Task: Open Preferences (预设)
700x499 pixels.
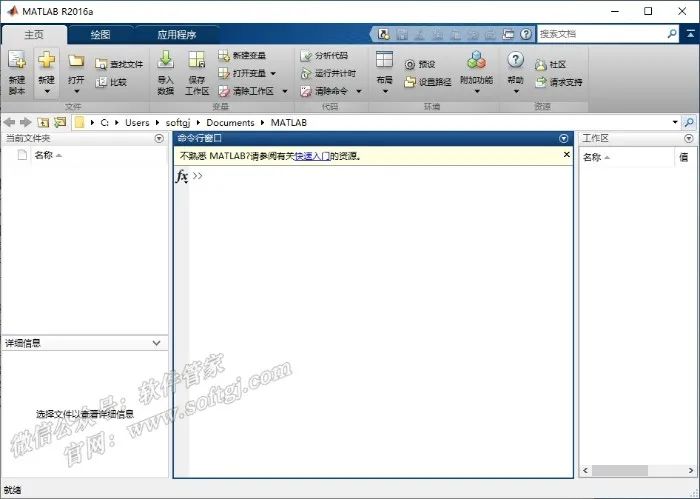Action: pyautogui.click(x=420, y=65)
